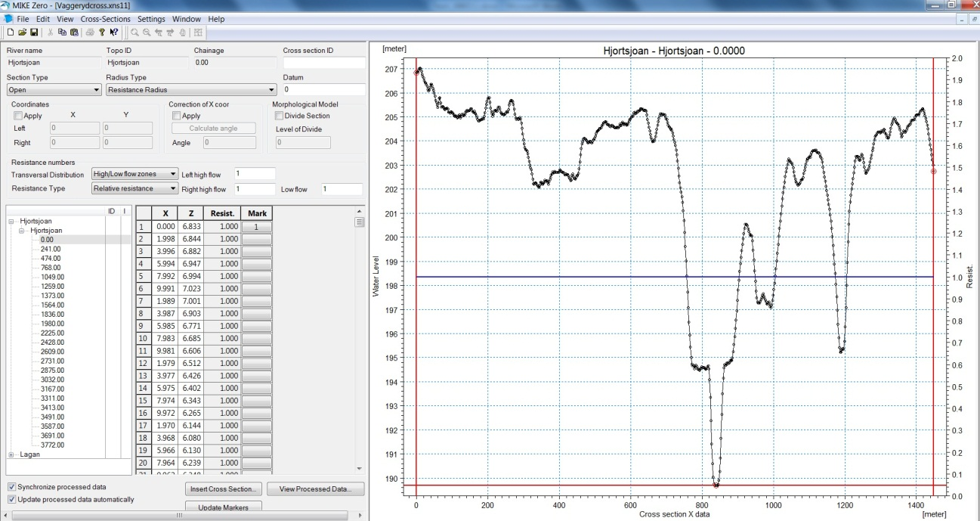This screenshot has width=980, height=521.
Task: Open the Section Type dropdown
Action: point(54,90)
